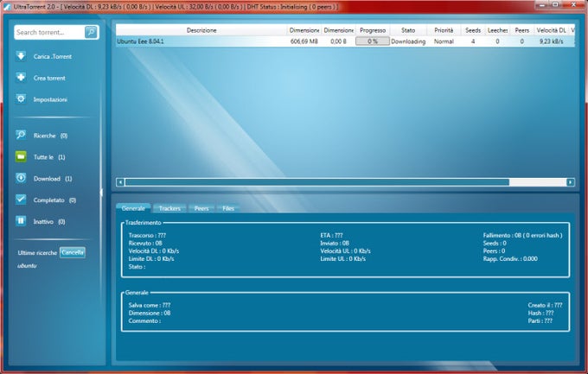Filter by Completato (0)
The height and width of the screenshot is (374, 588).
tap(54, 200)
